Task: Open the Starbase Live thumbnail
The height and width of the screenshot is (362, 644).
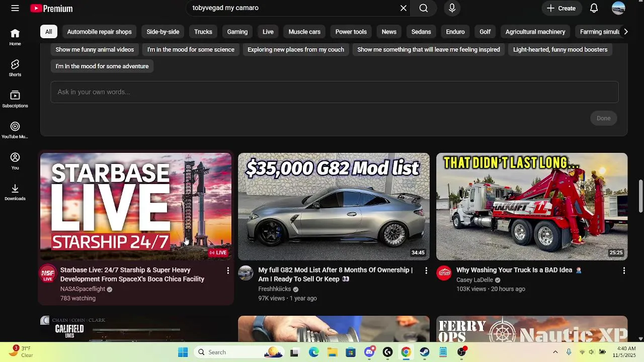Action: click(x=136, y=207)
